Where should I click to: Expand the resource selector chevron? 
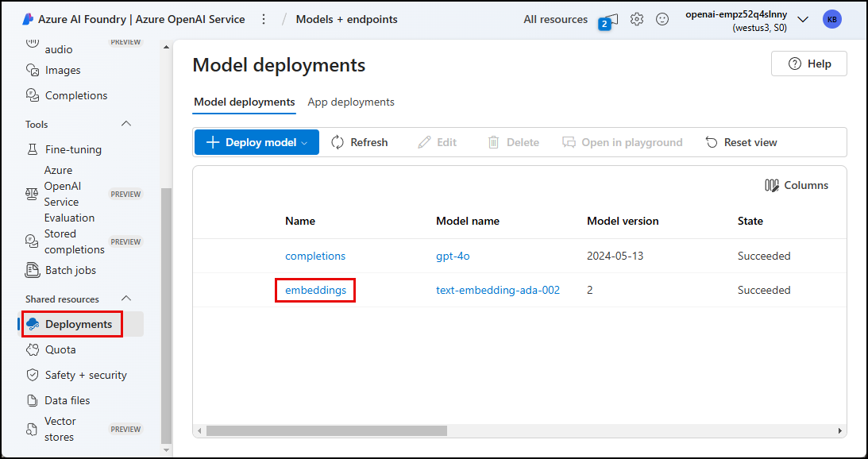tap(803, 19)
